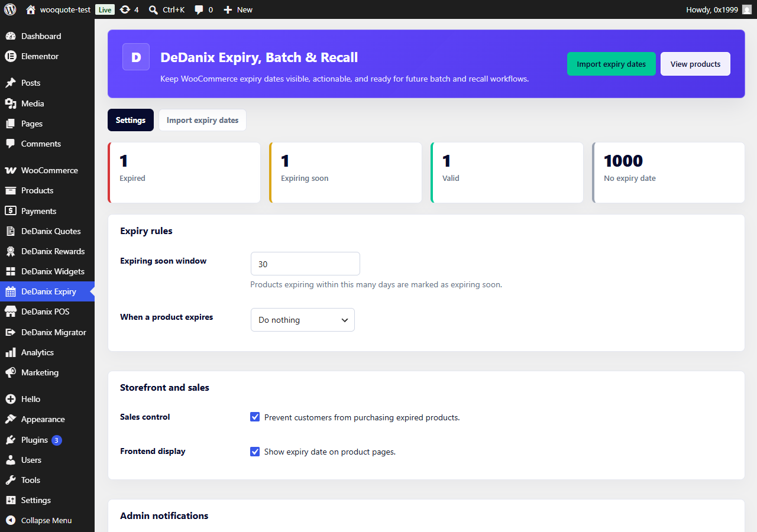Click the DeDanix Expiry calendar icon
Viewport: 757px width, 532px height.
(x=11, y=291)
